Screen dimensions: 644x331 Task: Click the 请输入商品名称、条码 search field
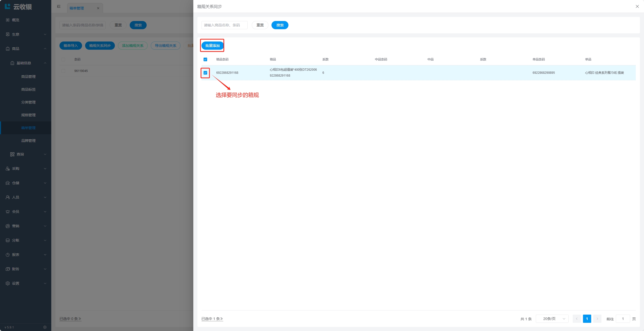(224, 25)
